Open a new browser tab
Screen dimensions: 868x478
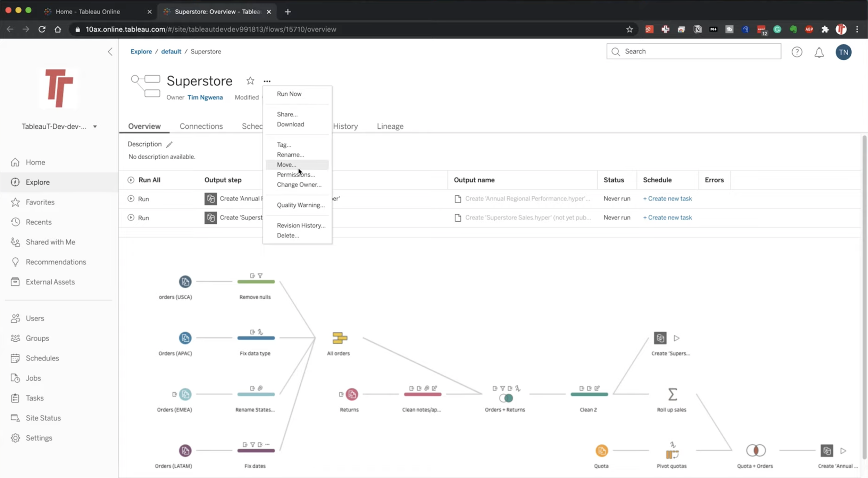click(287, 12)
